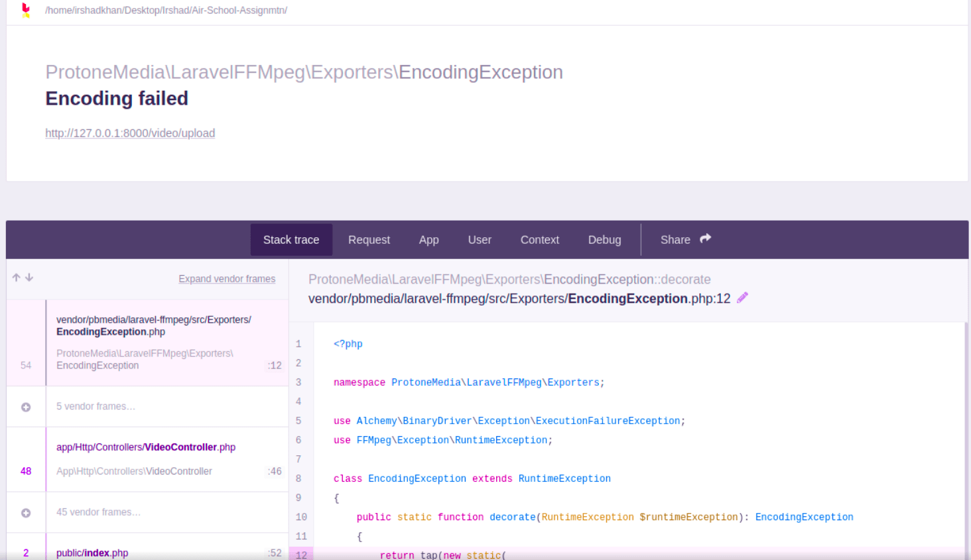Image resolution: width=971 pixels, height=560 pixels.
Task: Click the :46 line reference in VideoController frame
Action: point(275,471)
